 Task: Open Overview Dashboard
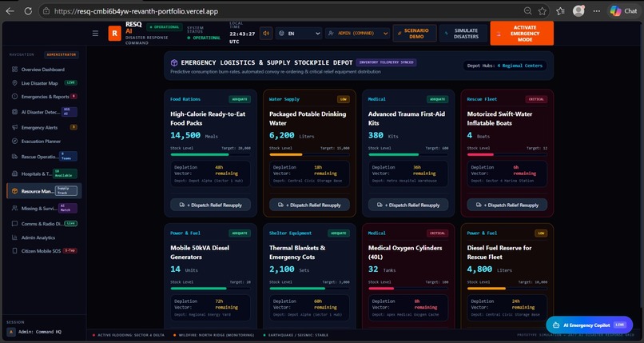pyautogui.click(x=45, y=70)
